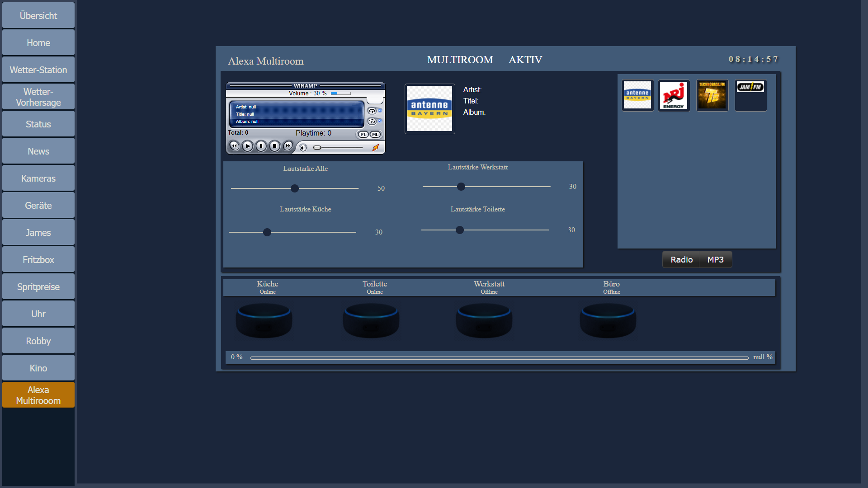Open Winamp media library ML button
868x488 pixels.
pyautogui.click(x=375, y=134)
